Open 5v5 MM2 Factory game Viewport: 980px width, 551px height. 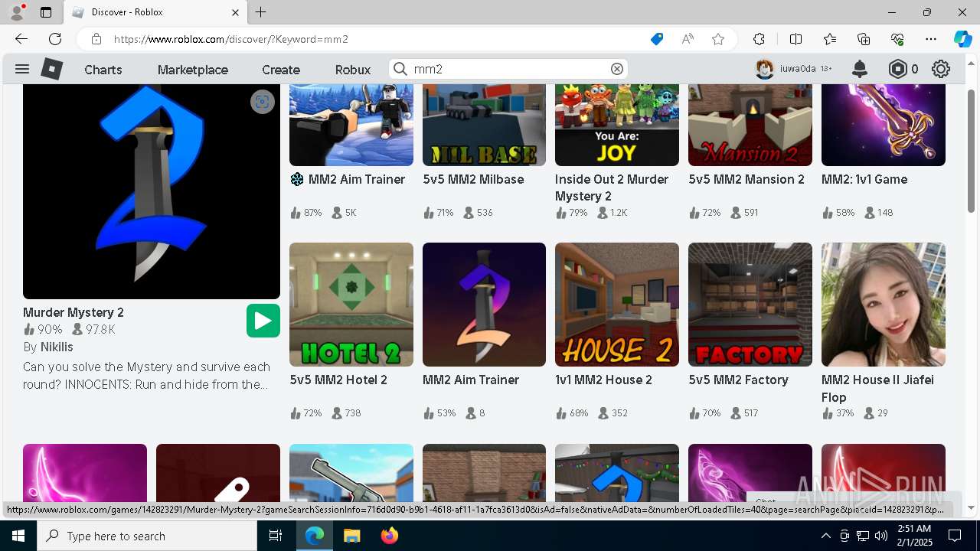pyautogui.click(x=750, y=305)
